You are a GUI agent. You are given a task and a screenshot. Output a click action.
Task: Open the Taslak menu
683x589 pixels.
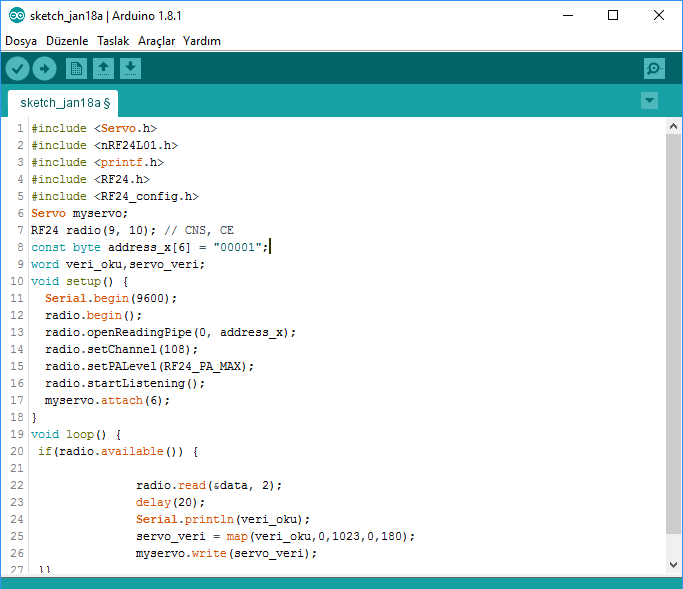point(113,41)
